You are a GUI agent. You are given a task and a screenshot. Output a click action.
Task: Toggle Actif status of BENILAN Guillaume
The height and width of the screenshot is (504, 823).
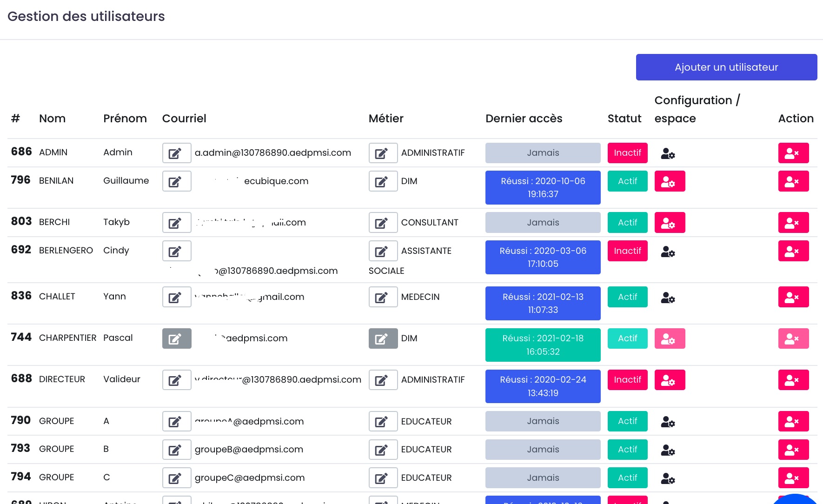pos(627,181)
